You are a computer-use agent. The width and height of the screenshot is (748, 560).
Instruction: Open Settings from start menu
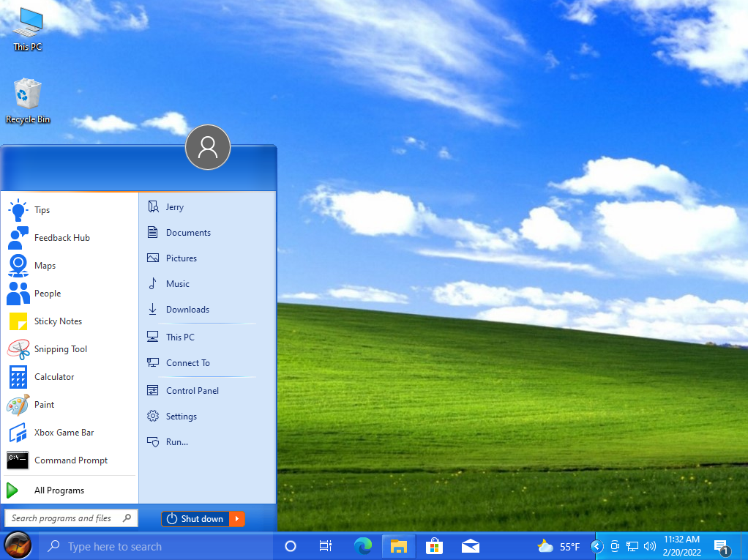(207, 417)
